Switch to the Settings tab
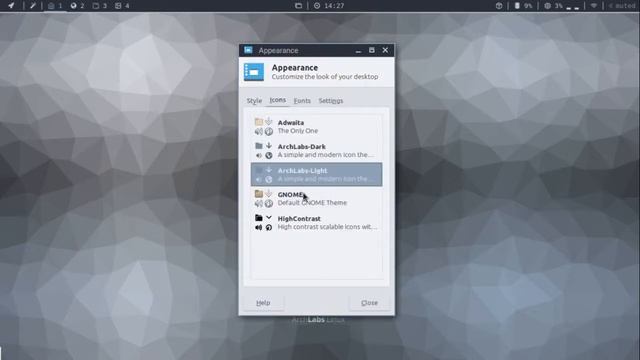 coord(331,100)
